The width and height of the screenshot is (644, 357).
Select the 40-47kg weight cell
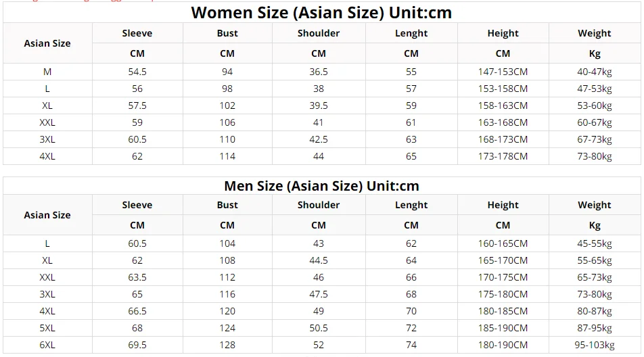[594, 72]
